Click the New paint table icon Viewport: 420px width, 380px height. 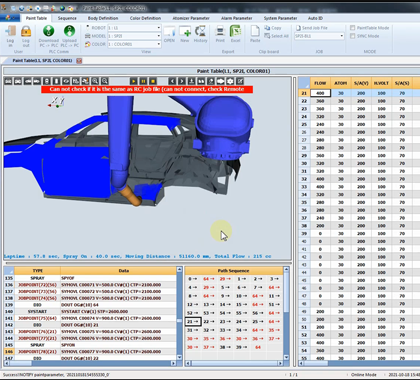[185, 31]
